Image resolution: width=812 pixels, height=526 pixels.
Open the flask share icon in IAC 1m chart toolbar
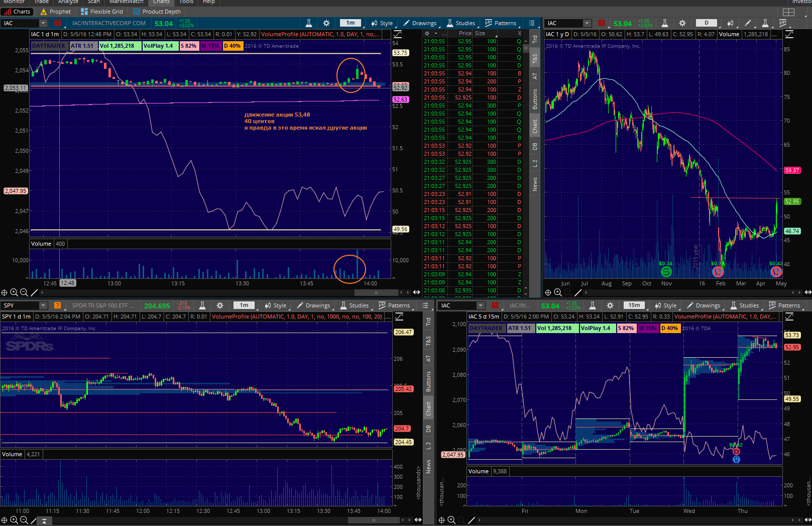[x=309, y=23]
